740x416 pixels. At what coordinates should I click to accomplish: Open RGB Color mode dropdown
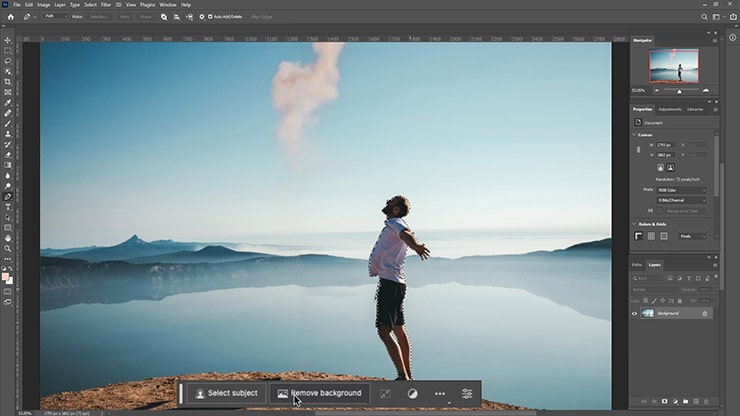click(x=681, y=190)
